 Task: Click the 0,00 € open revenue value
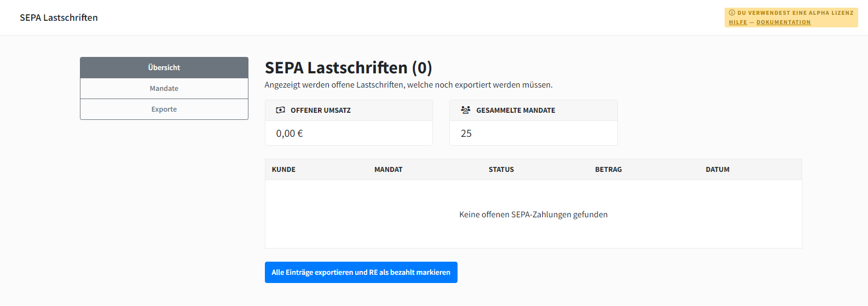[x=290, y=134]
